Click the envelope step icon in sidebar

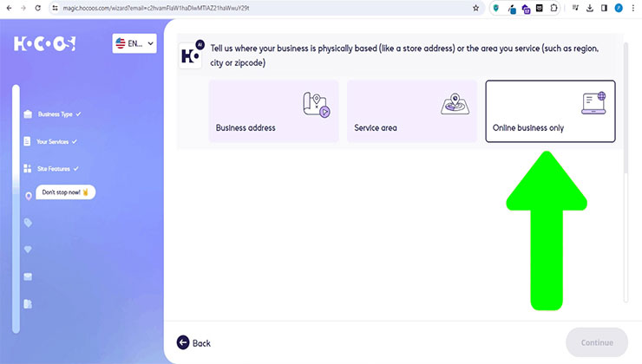click(x=28, y=276)
